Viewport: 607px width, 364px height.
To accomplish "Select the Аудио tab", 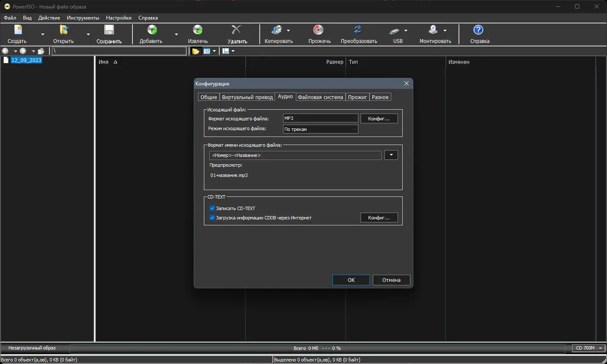I will pos(285,97).
